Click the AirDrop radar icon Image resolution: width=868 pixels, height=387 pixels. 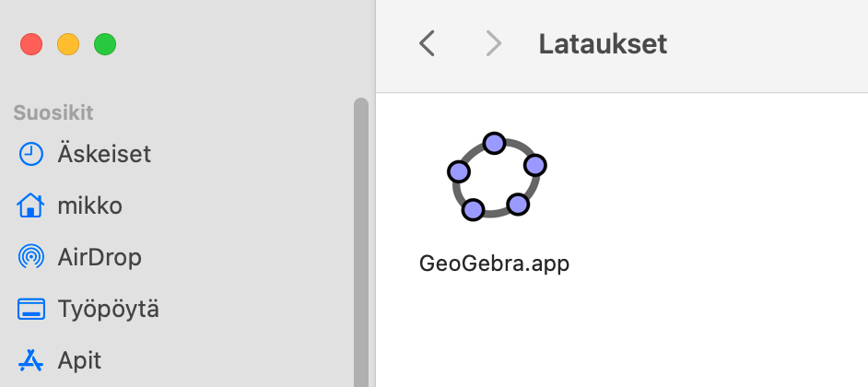pos(31,257)
